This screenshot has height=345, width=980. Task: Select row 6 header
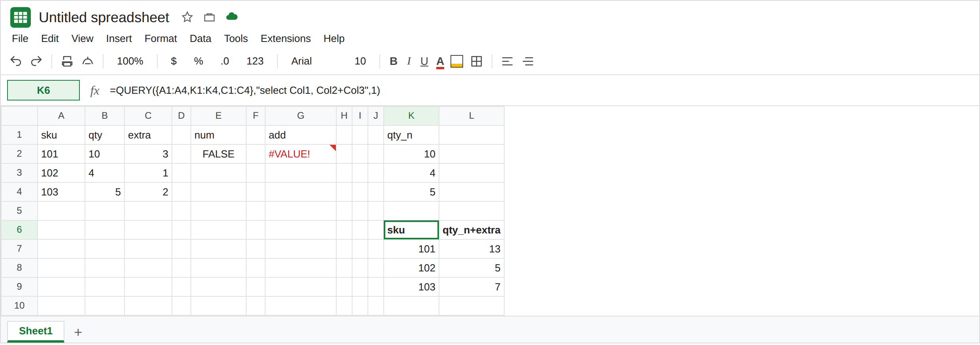coord(19,229)
